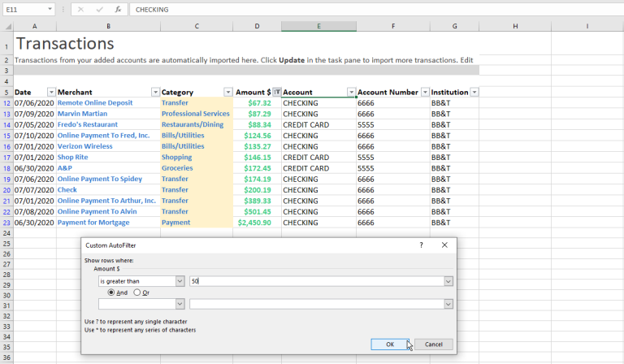Viewport: 624px width, 364px height.
Task: Open the Category column filter dropdown
Action: click(x=228, y=93)
